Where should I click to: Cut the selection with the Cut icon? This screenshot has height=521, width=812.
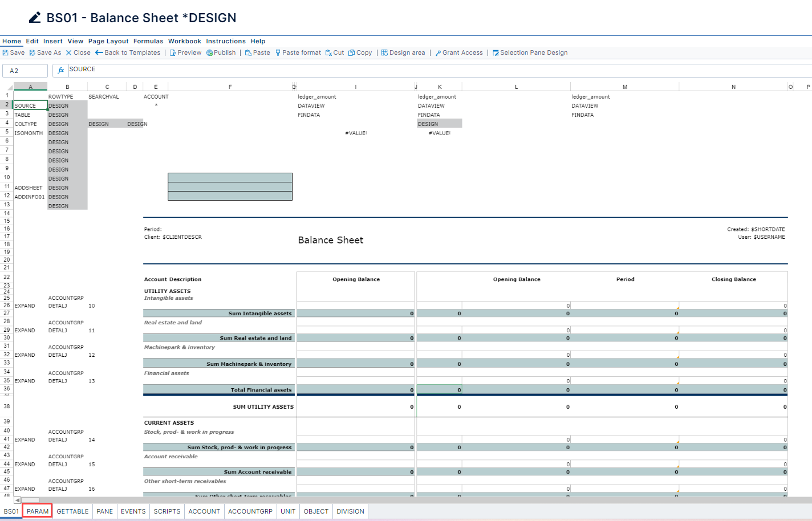point(335,52)
